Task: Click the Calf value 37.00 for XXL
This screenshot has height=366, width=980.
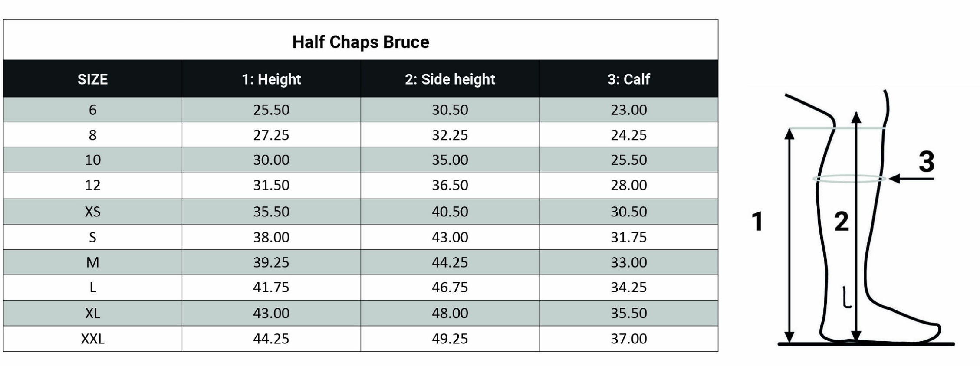Action: tap(628, 339)
